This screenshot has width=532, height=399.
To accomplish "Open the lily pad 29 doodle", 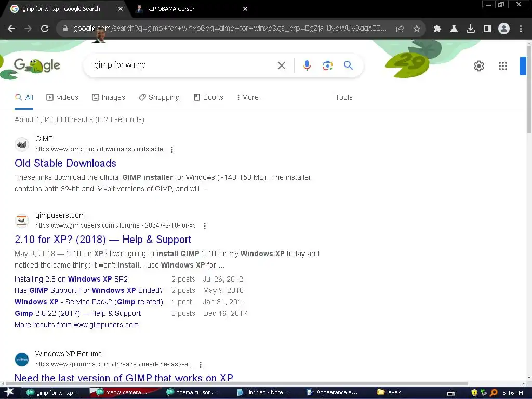I will point(407,65).
